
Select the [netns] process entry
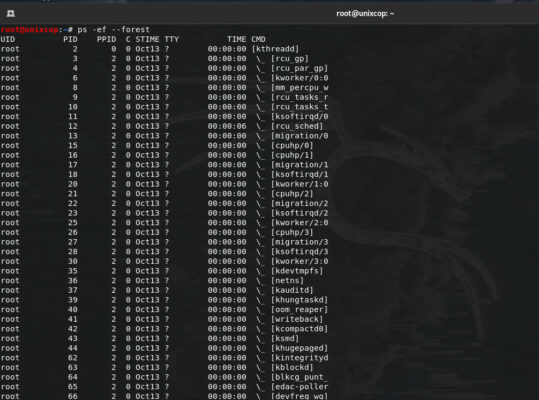(287, 280)
